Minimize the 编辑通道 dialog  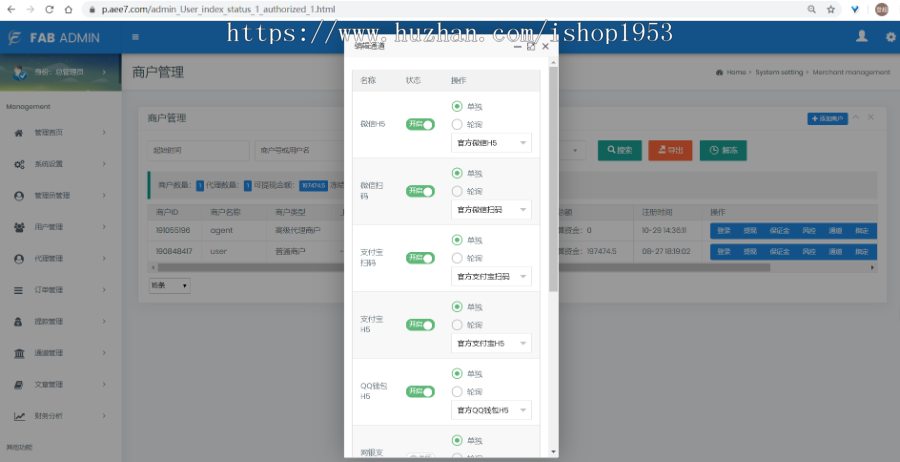(518, 46)
